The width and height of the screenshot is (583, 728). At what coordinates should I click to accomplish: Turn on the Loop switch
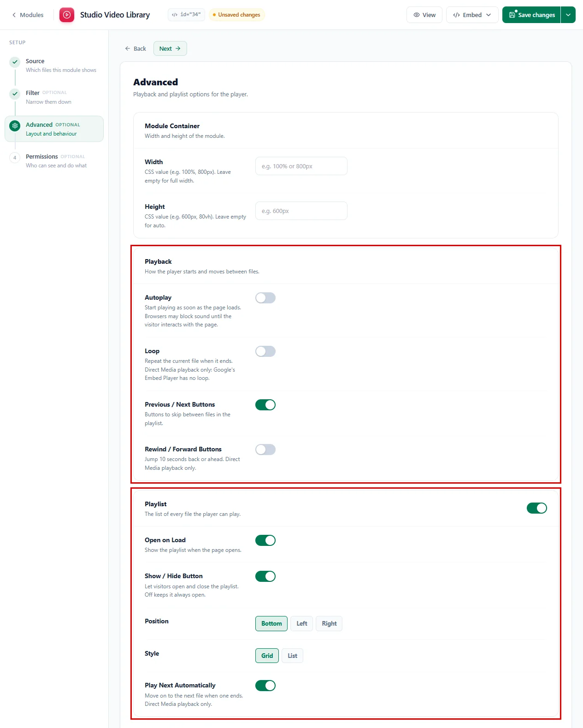pyautogui.click(x=265, y=351)
